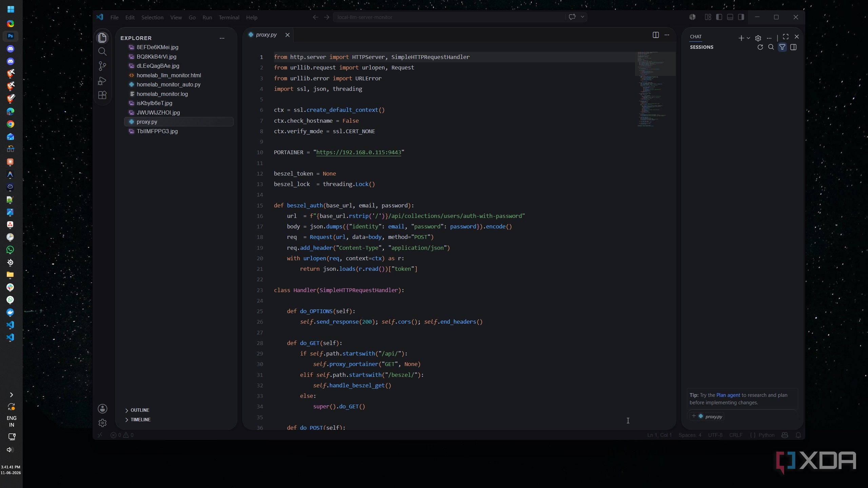Open the Run menu
Screen dimensions: 868x488
[207, 17]
